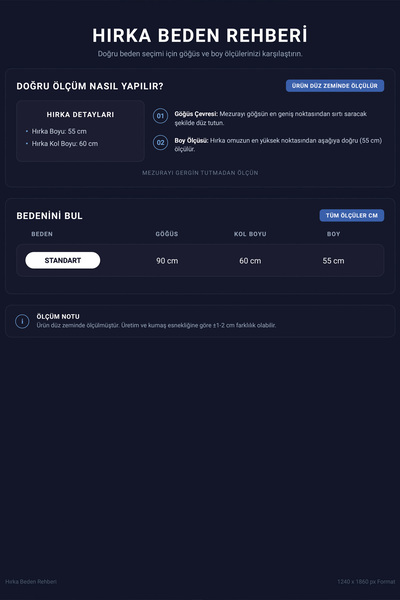Click the BOY column header
Image resolution: width=400 pixels, height=600 pixels.
pos(333,234)
